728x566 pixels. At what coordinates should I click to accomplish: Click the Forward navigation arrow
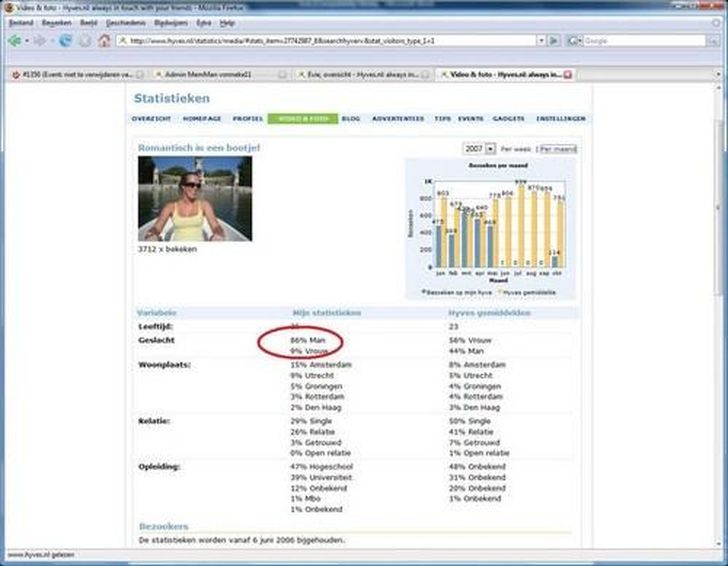(x=40, y=41)
